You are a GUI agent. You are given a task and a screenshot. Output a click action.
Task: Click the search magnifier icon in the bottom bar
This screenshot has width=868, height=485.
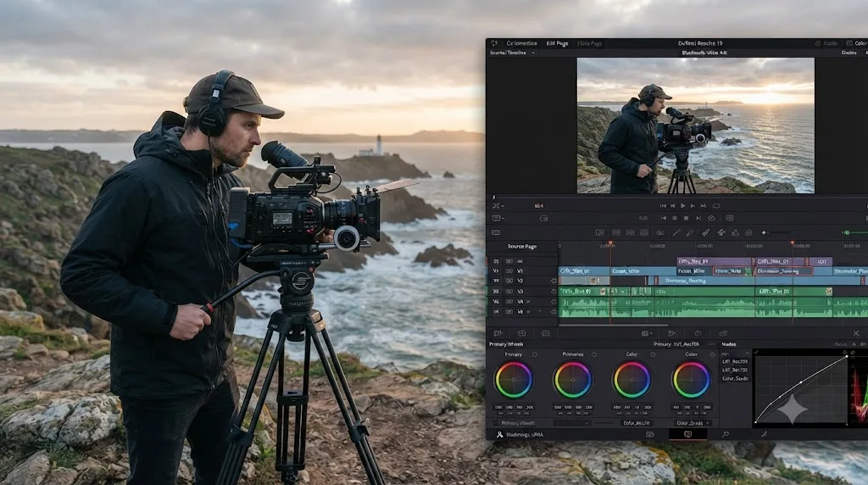(726, 435)
